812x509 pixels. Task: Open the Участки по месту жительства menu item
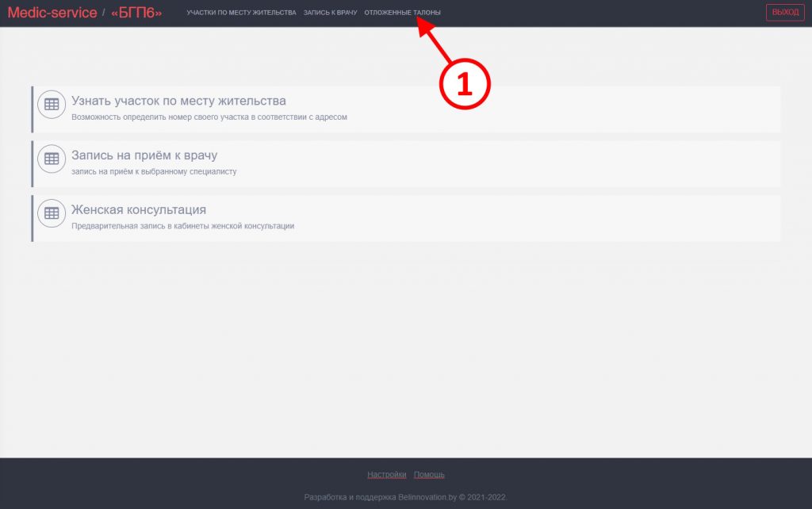click(241, 13)
